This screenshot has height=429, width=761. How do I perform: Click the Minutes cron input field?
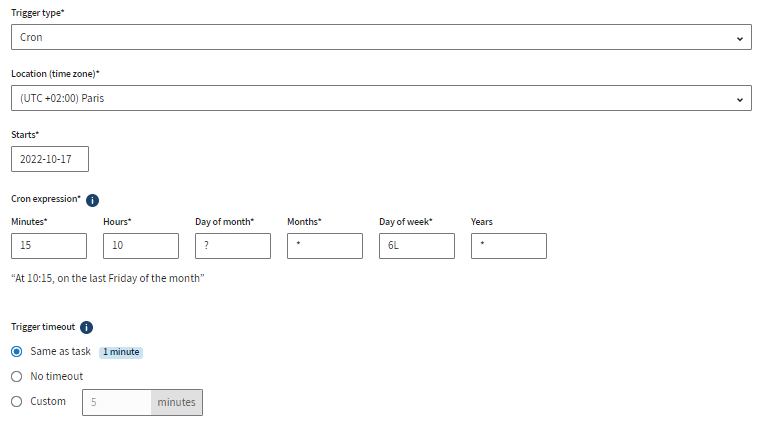[x=49, y=246]
